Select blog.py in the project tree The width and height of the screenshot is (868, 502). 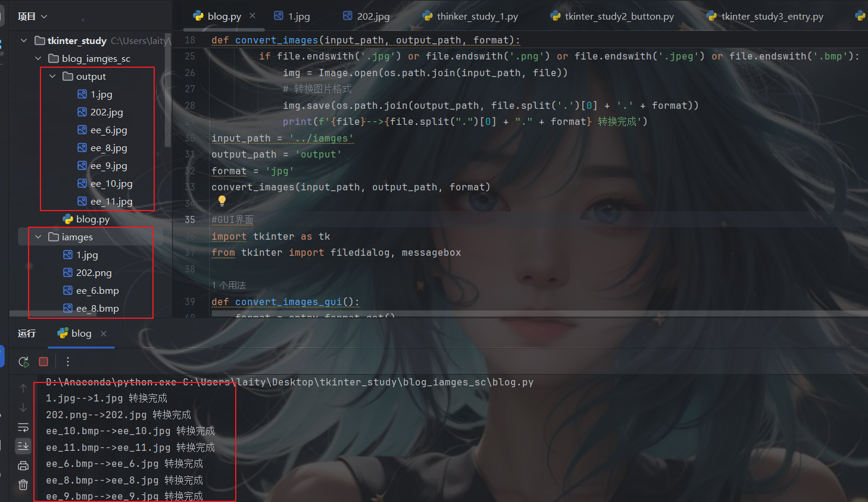(93, 219)
